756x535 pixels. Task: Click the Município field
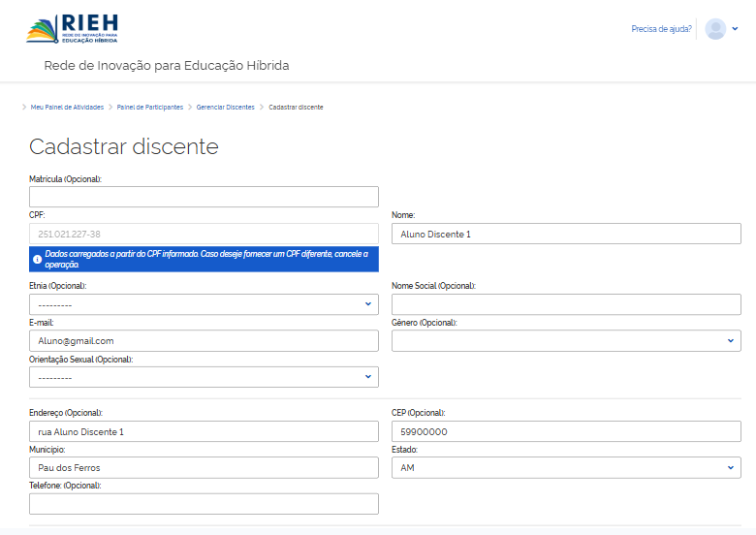click(204, 467)
